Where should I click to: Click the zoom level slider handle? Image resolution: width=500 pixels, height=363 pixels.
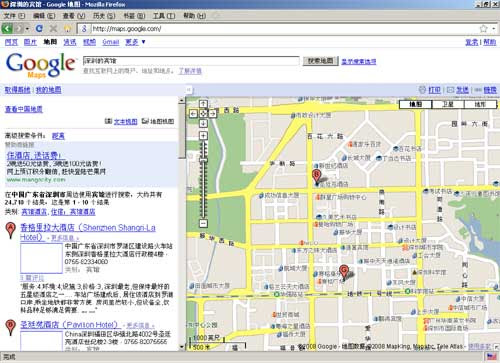(x=203, y=160)
